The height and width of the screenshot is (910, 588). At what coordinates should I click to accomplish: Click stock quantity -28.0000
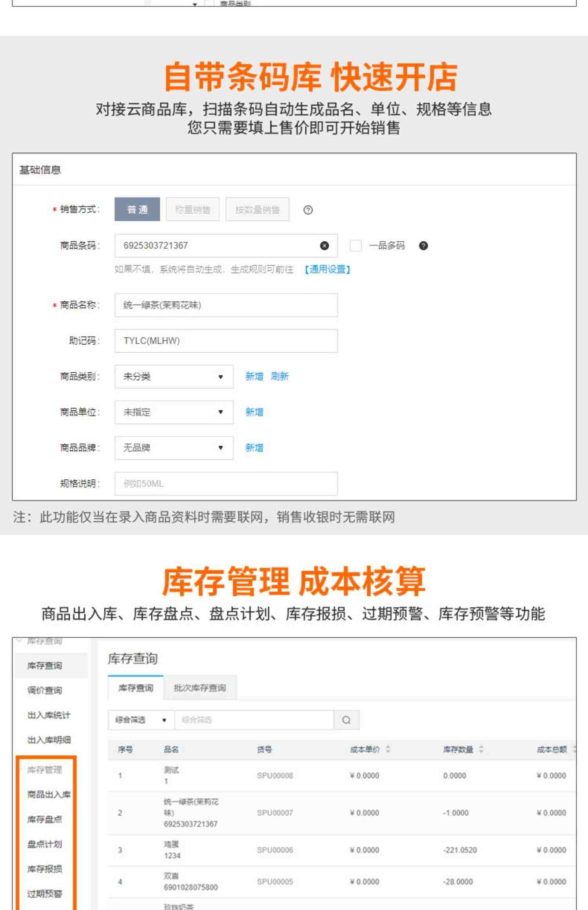coord(458,882)
